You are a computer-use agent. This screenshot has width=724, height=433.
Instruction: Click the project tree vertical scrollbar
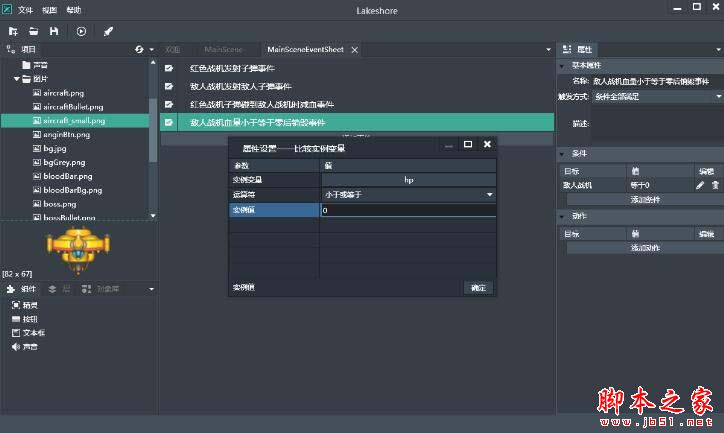[153, 129]
